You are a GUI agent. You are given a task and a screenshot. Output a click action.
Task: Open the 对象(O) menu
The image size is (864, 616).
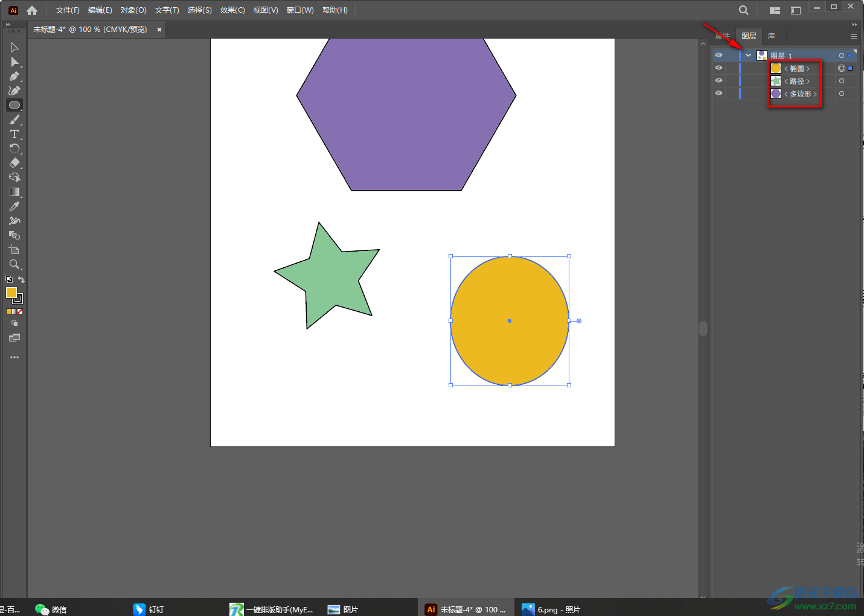(133, 10)
